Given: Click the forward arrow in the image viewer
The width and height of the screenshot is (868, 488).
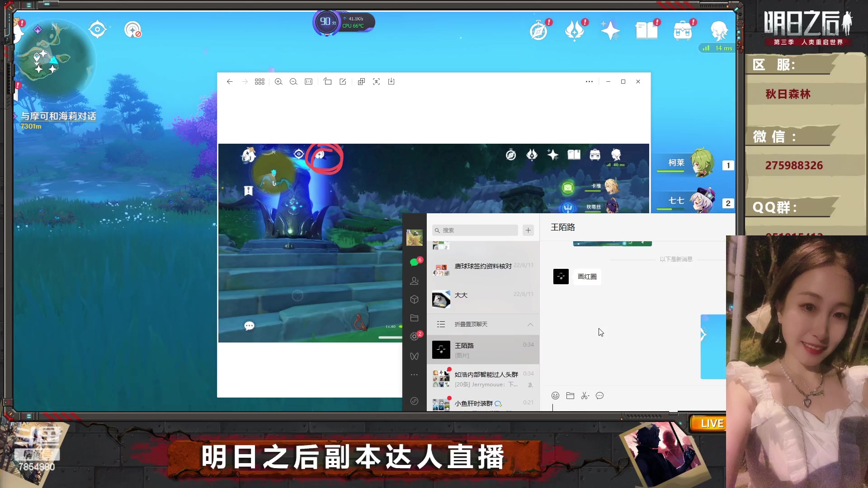Looking at the screenshot, I should (x=245, y=81).
